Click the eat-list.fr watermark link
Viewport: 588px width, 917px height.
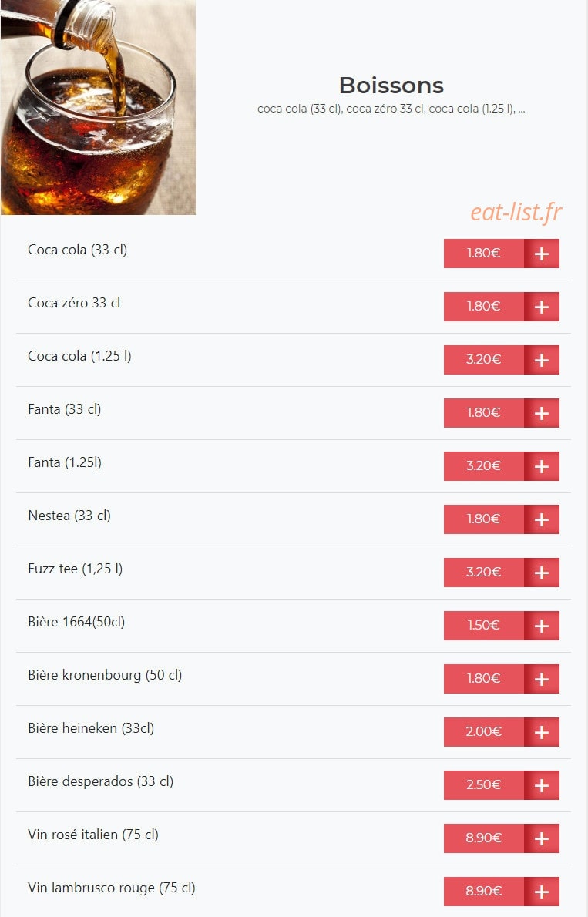(516, 212)
